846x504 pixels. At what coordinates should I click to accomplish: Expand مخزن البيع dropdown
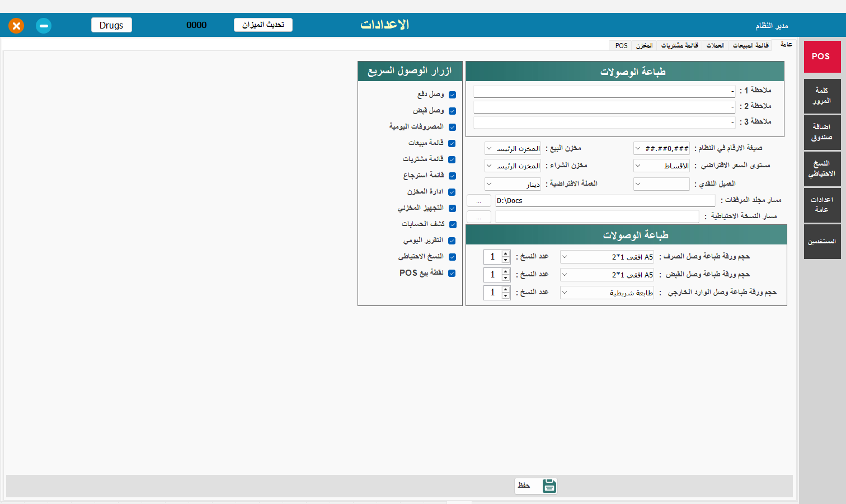[x=513, y=148]
